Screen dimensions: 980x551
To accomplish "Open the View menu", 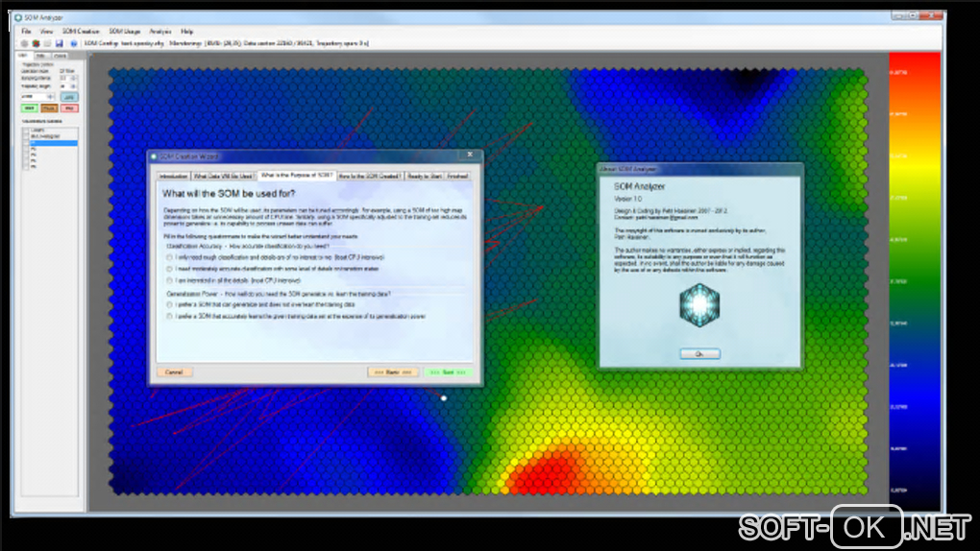I will [x=46, y=32].
